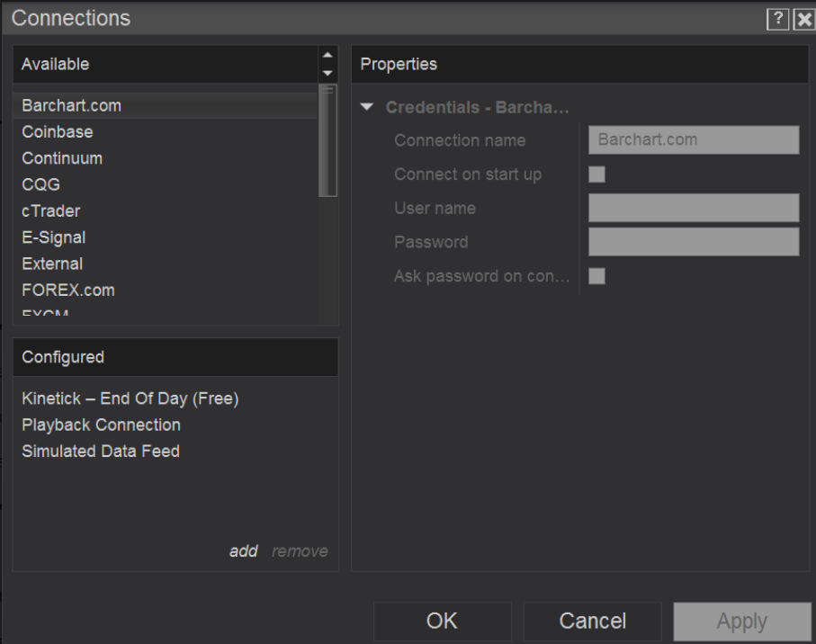816x644 pixels.
Task: Select Playback Connection in Configured list
Action: (x=101, y=425)
